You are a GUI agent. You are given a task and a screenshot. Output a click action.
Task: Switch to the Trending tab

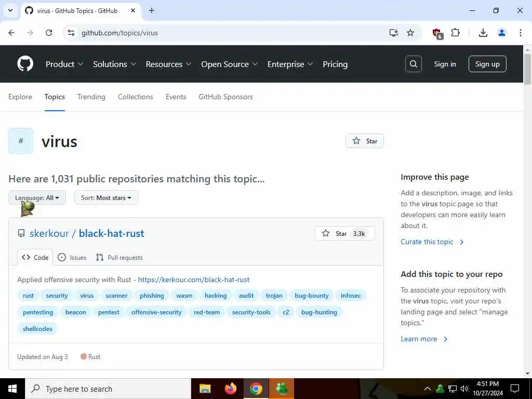pos(91,97)
